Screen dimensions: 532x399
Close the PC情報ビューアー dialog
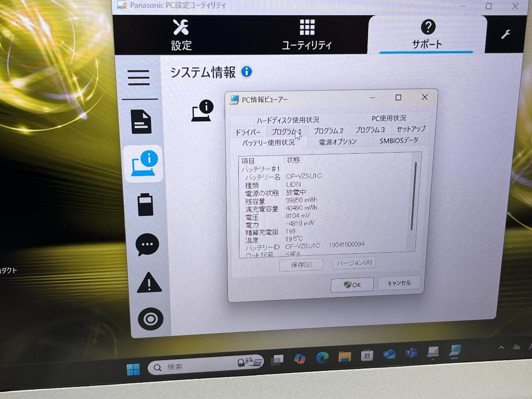click(x=425, y=97)
